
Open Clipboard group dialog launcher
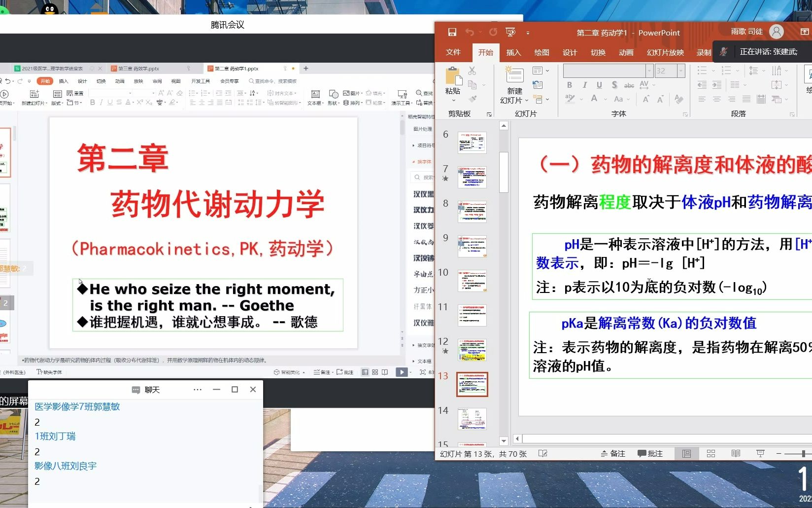coord(489,114)
